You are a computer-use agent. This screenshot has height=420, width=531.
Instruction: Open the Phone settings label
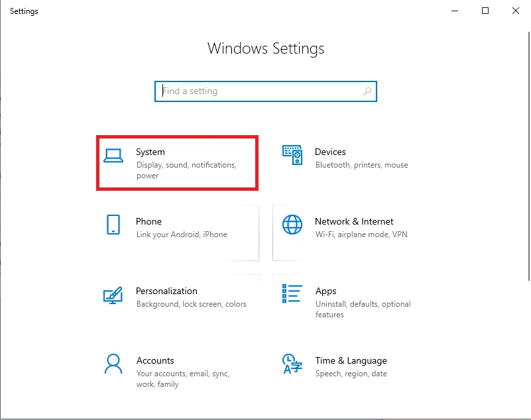tap(148, 221)
